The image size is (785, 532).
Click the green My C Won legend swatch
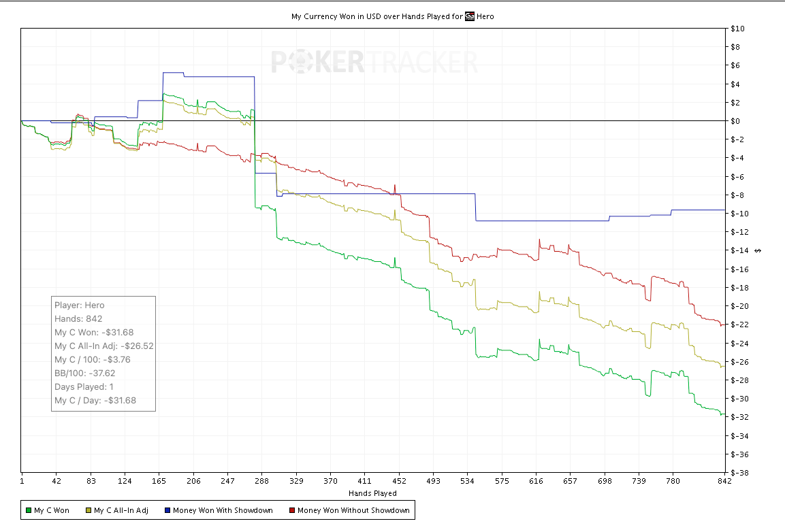pos(28,510)
